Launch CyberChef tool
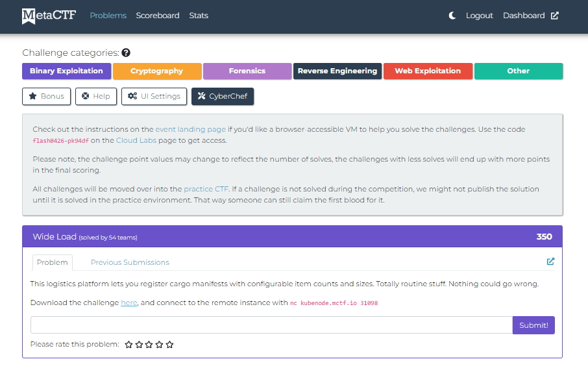 coord(223,97)
